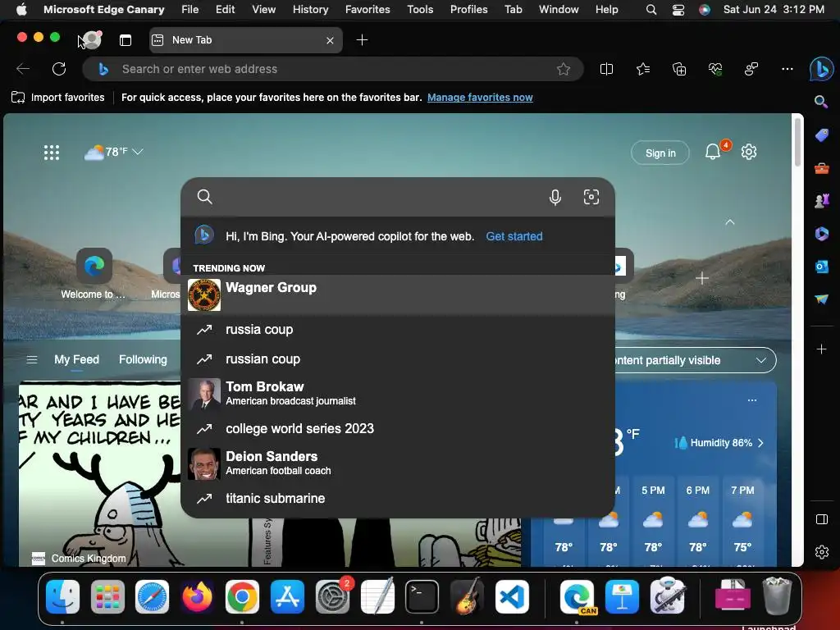Screen dimensions: 840x630
Task: Open the sidebar Shopping tag icon
Action: [x=821, y=135]
